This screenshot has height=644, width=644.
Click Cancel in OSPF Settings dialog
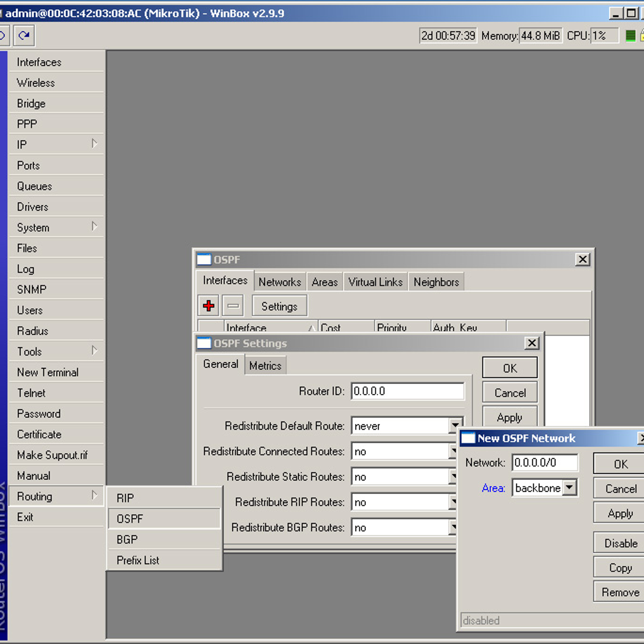pyautogui.click(x=510, y=393)
